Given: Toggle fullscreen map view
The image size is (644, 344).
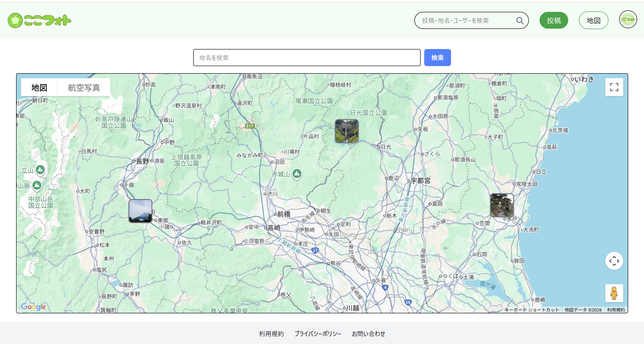Looking at the screenshot, I should tap(614, 87).
